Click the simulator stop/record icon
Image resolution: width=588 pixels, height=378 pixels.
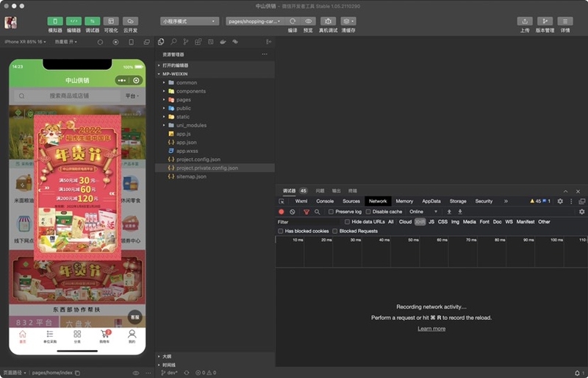[115, 42]
